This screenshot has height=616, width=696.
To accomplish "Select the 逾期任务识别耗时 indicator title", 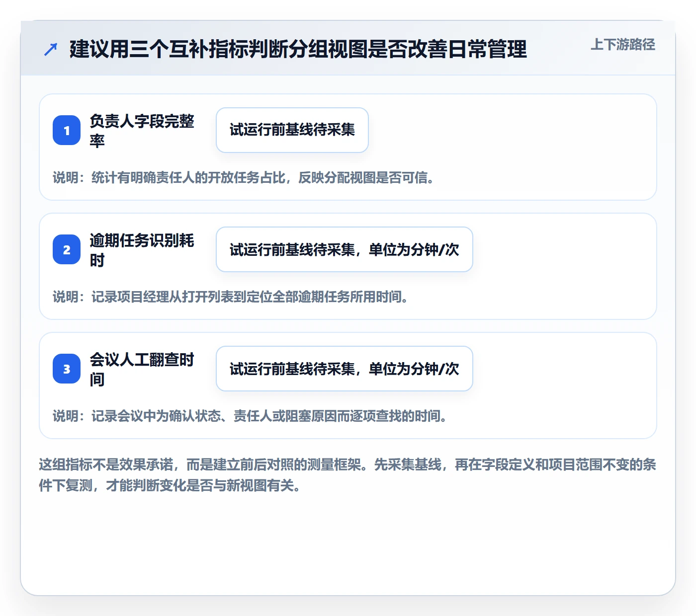I will pos(142,250).
